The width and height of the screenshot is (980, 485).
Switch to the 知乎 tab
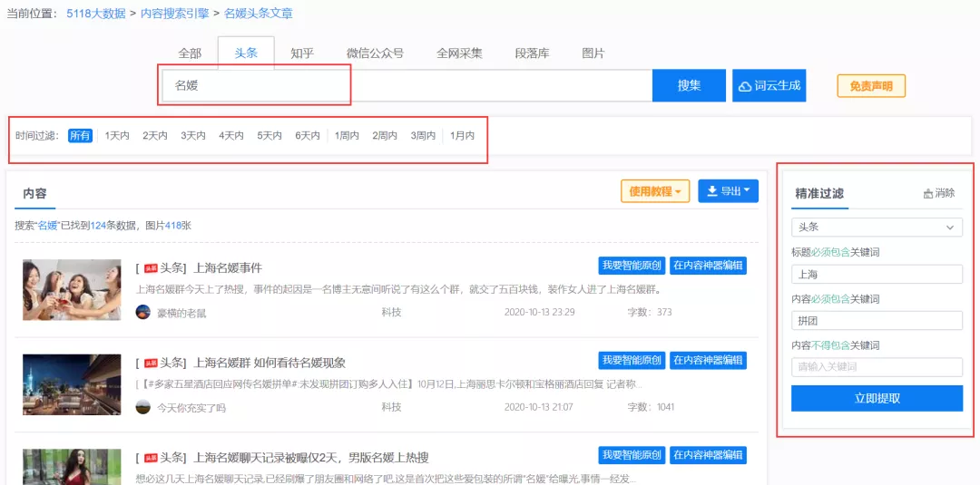click(302, 53)
